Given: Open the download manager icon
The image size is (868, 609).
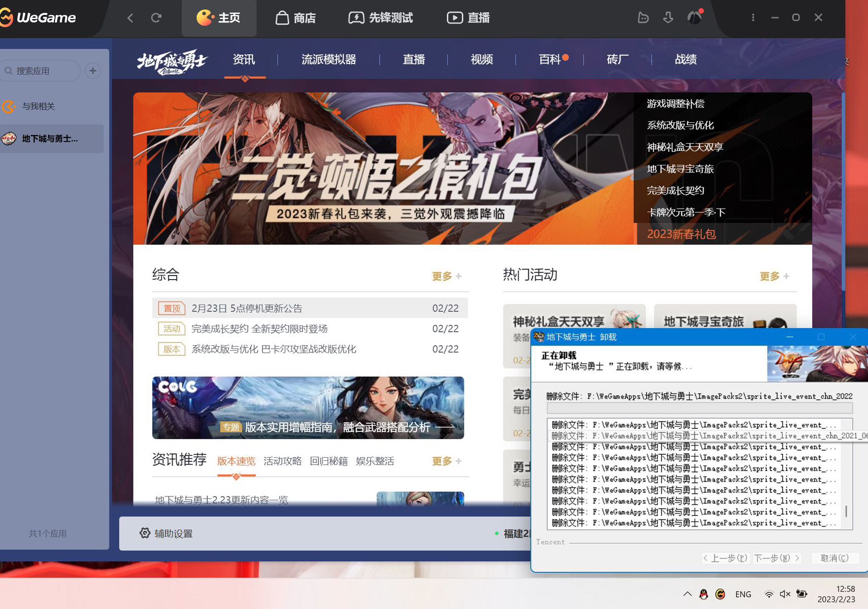Looking at the screenshot, I should [x=668, y=18].
